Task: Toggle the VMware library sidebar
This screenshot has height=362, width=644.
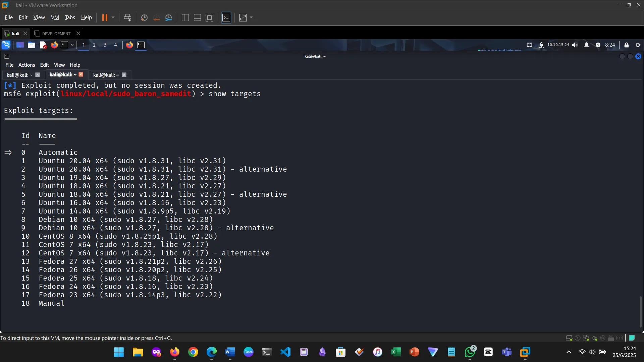Action: coord(185,17)
